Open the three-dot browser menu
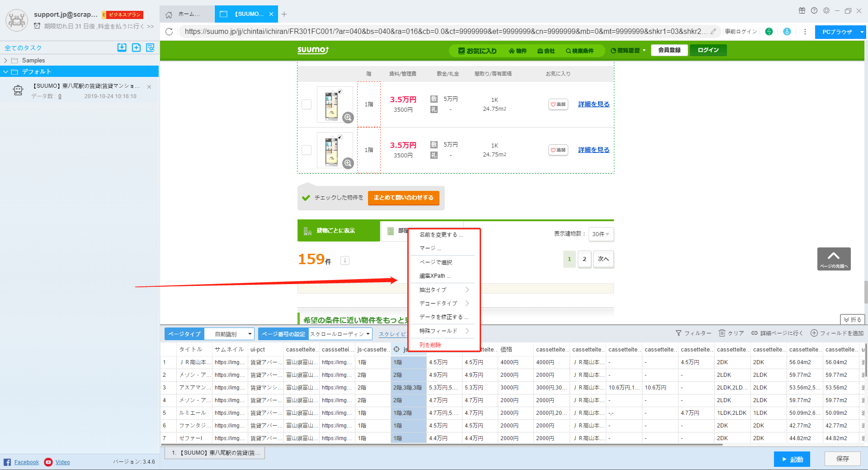The image size is (868, 470). [805, 32]
